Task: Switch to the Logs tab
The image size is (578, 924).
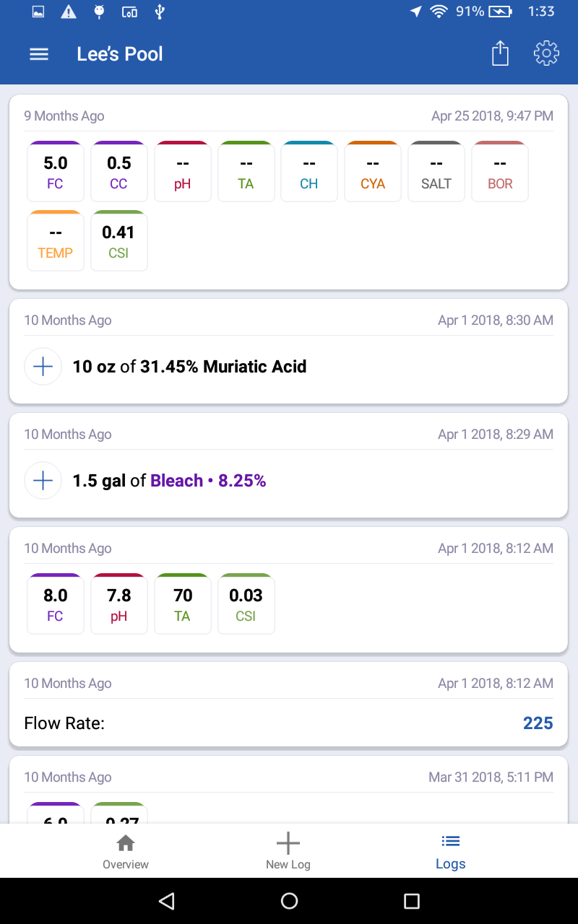Action: pyautogui.click(x=450, y=851)
